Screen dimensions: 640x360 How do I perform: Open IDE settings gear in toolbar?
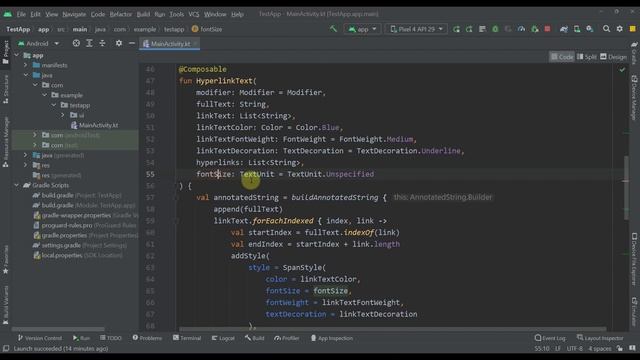(620, 29)
